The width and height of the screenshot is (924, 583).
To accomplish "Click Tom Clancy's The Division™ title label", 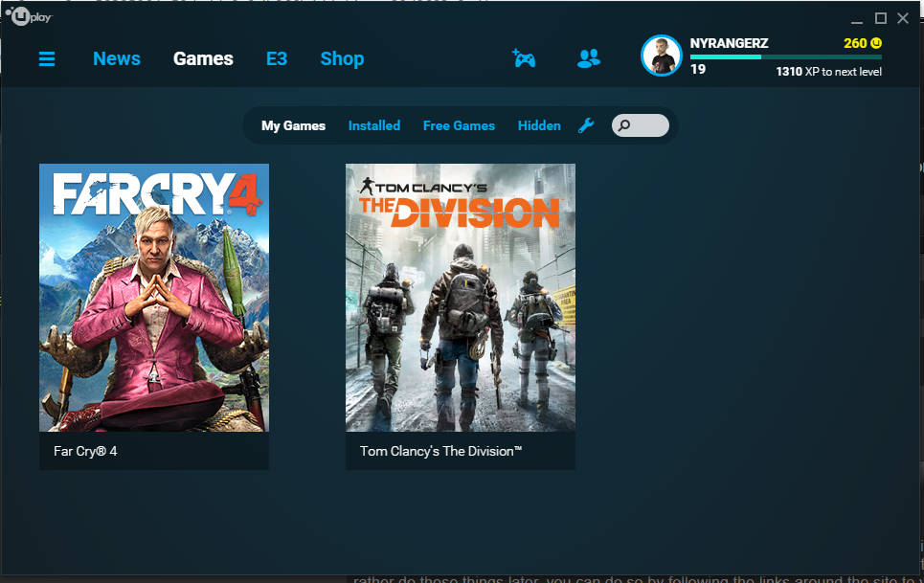I will tap(440, 451).
